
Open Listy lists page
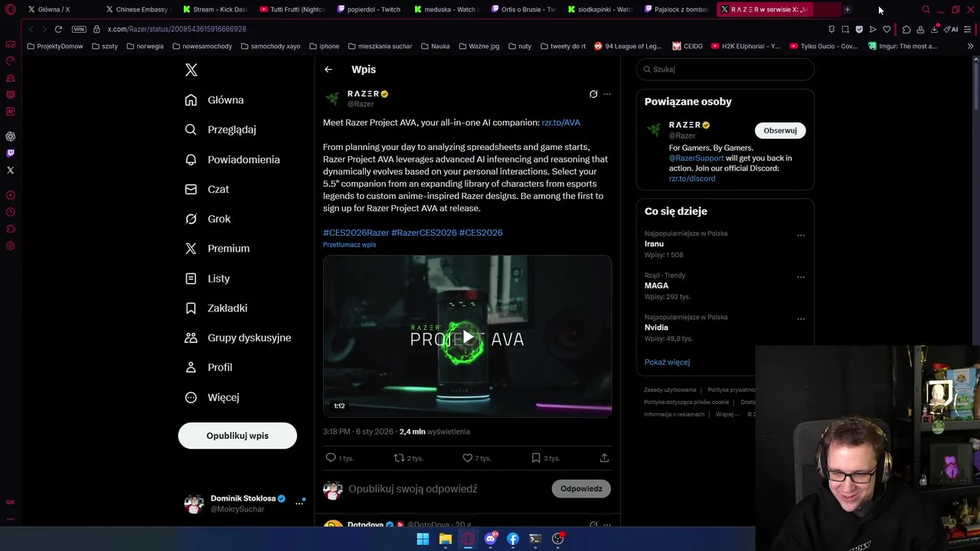(207, 279)
